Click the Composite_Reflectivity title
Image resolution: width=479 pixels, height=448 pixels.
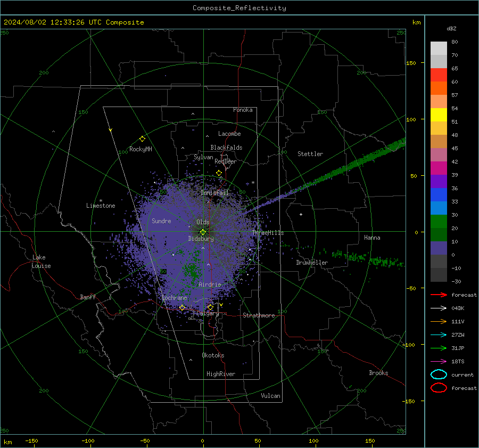[240, 8]
